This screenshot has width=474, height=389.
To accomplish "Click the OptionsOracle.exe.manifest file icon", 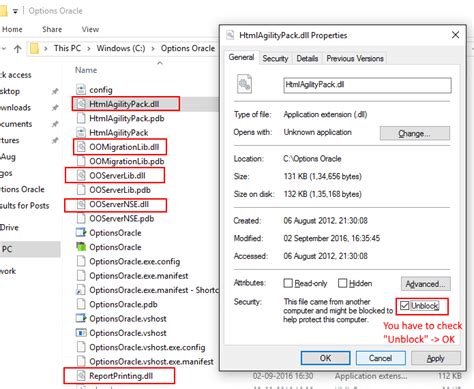I will (81, 276).
